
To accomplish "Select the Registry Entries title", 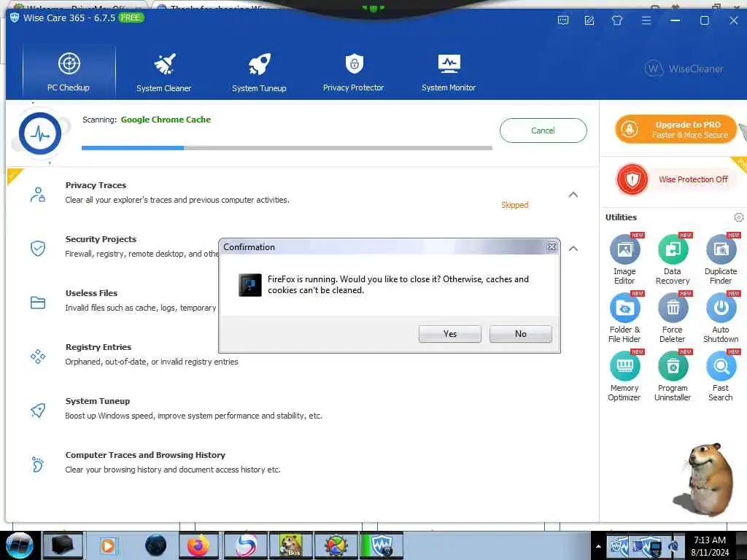I will pos(98,347).
